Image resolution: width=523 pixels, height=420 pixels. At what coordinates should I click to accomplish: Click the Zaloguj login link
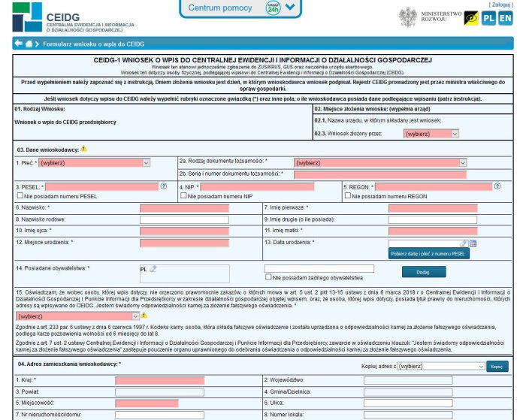500,5
